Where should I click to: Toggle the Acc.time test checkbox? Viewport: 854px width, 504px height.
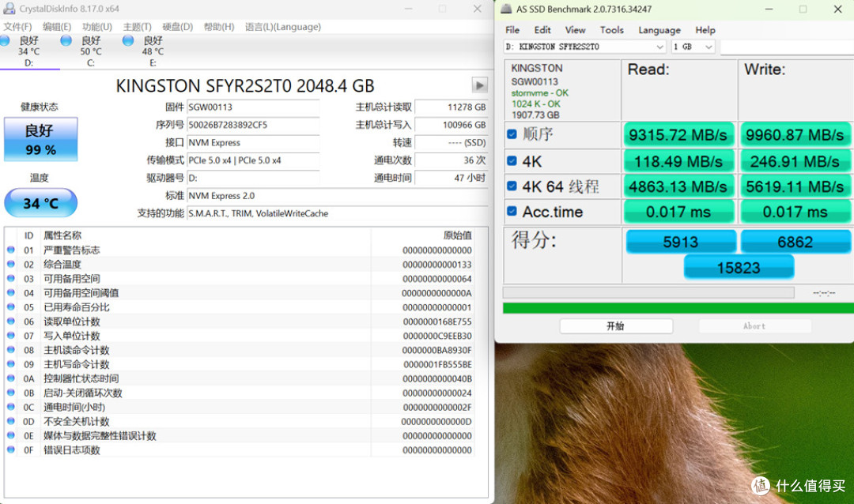pyautogui.click(x=512, y=211)
